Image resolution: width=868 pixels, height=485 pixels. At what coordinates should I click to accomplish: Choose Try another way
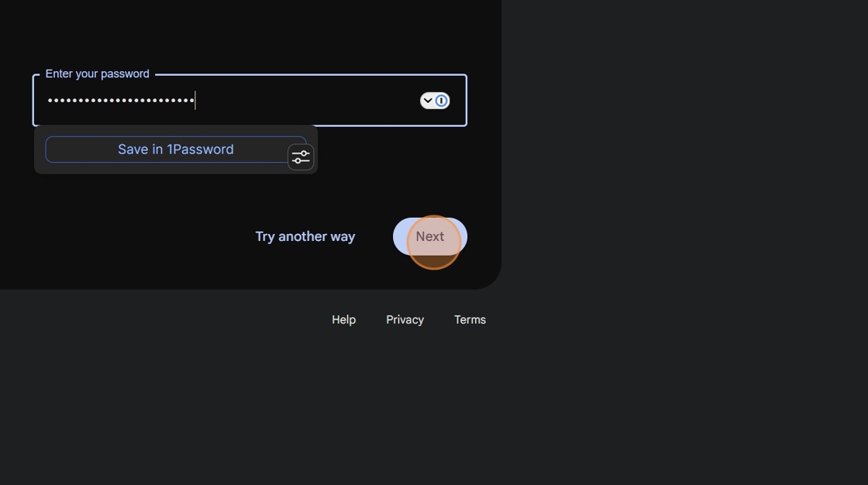305,236
